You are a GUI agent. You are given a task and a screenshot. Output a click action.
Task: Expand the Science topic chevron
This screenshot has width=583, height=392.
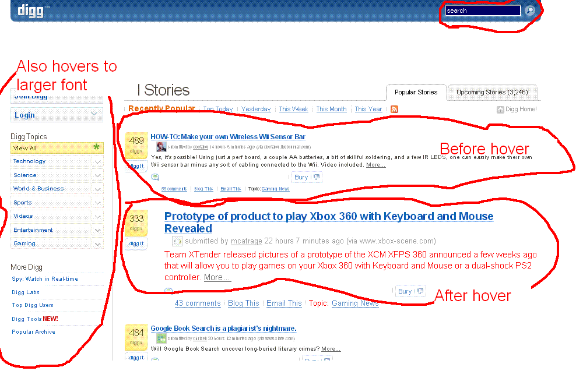click(97, 175)
